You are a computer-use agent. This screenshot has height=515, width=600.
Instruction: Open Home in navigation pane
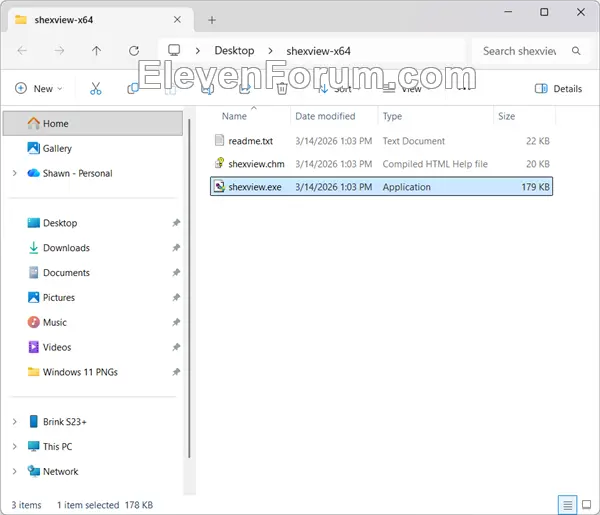tap(93, 123)
